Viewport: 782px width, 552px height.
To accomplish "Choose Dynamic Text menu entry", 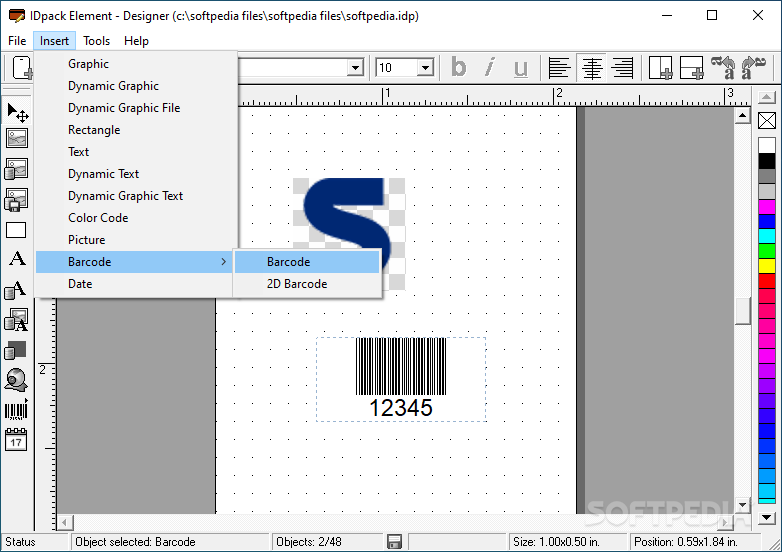I will (x=134, y=174).
